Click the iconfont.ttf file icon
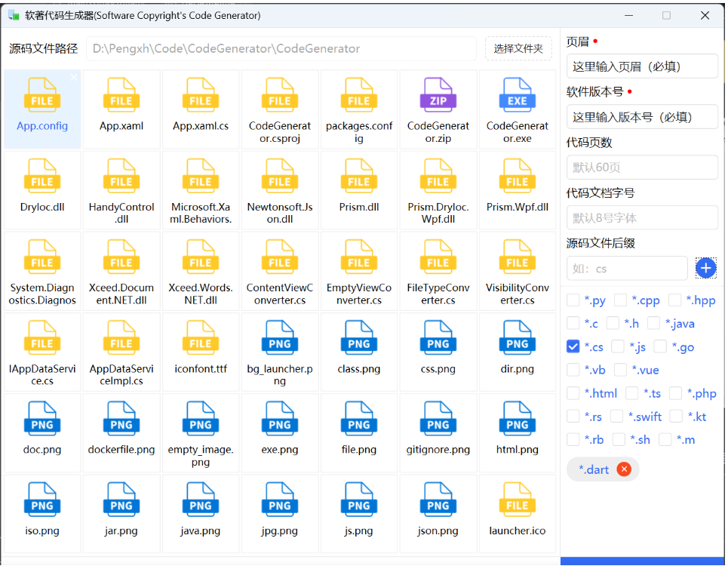The height and width of the screenshot is (566, 728). click(201, 339)
